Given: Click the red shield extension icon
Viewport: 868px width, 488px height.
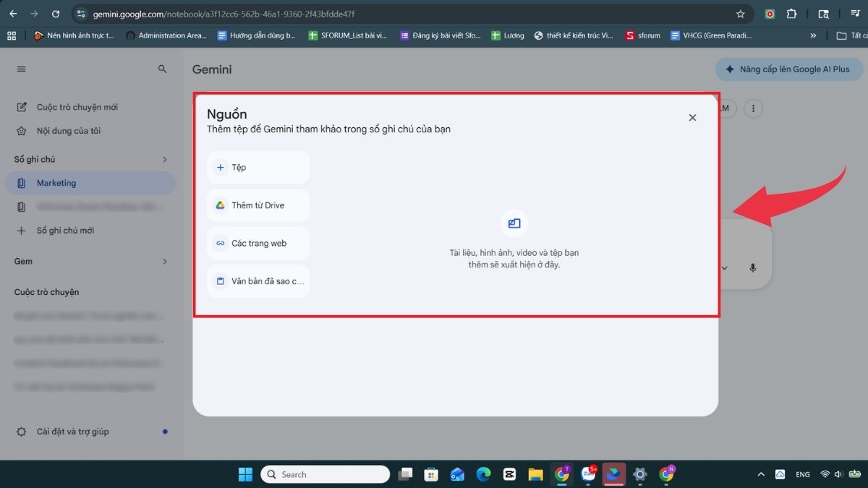Looking at the screenshot, I should tap(770, 14).
